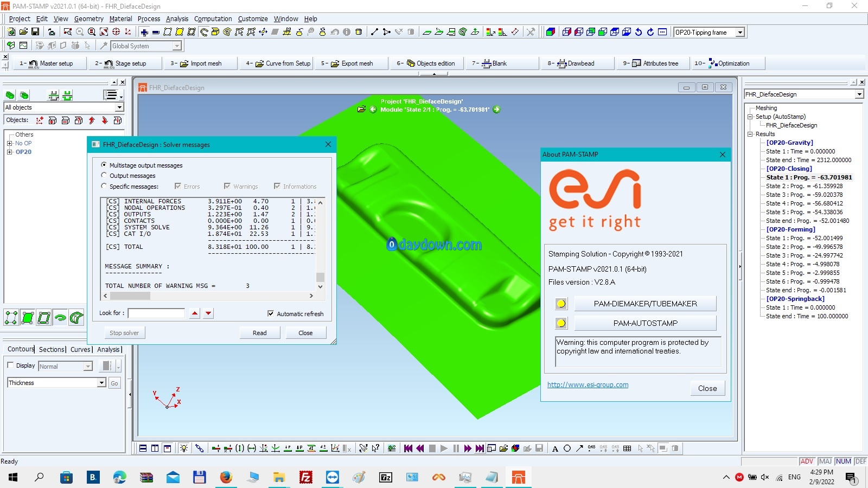Click Close in Solver messages dialog
The width and height of the screenshot is (868, 488).
(305, 333)
